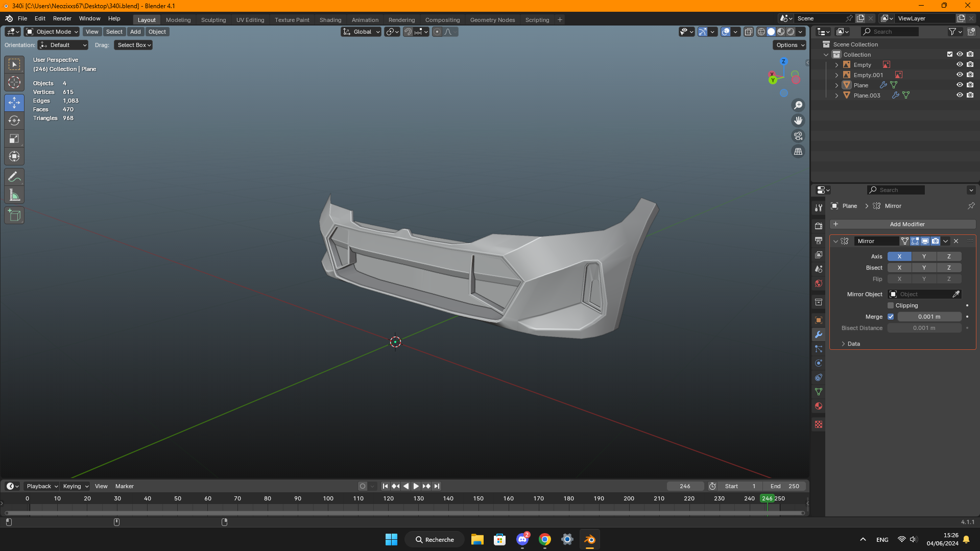The height and width of the screenshot is (551, 980).
Task: Open the Output properties tab
Action: click(x=819, y=240)
